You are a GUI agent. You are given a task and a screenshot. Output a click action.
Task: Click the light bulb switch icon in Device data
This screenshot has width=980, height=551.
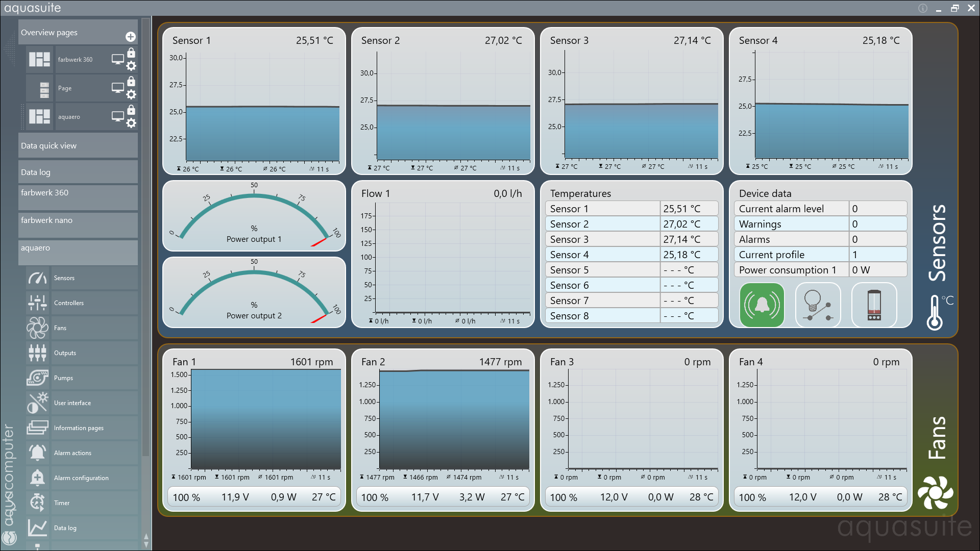click(818, 305)
